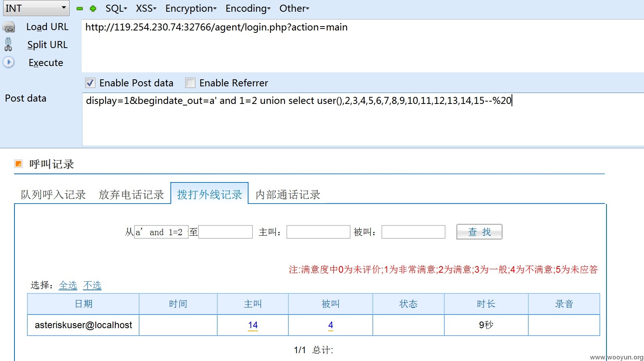Click the 查 找 search button
Screen dimensions: 644x361
pos(479,232)
